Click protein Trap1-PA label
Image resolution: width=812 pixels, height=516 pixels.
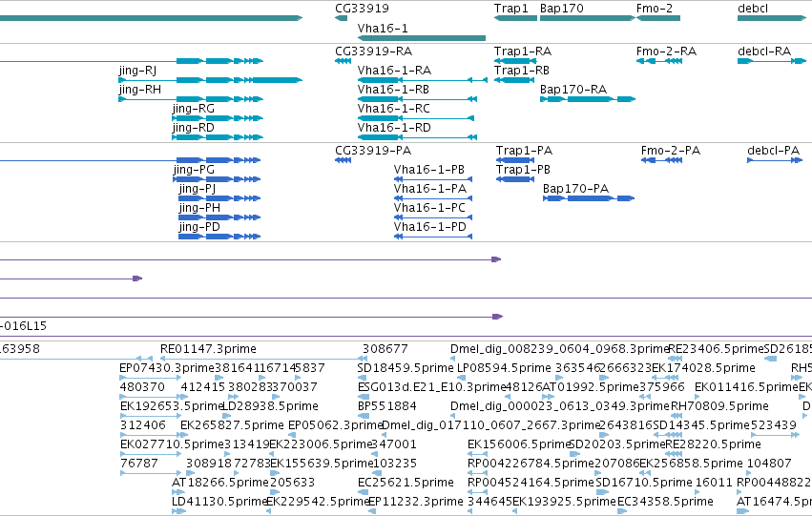[x=524, y=151]
